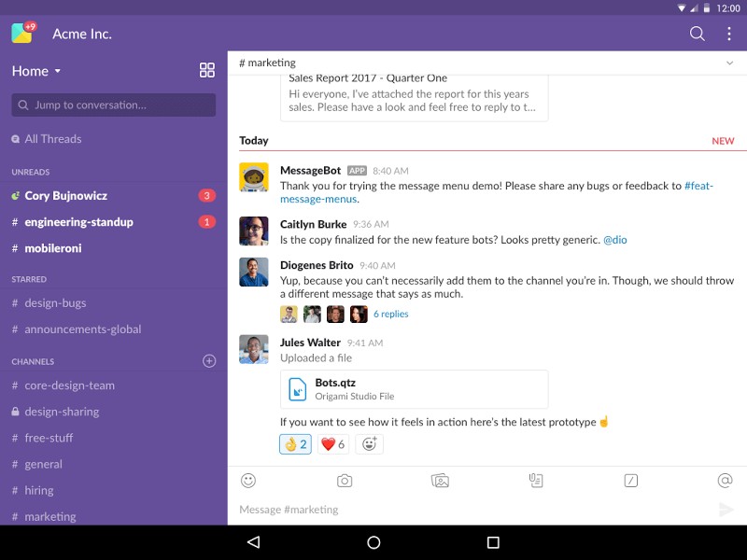Open search with the magnifying glass
Screen dimensions: 747x560
click(697, 33)
